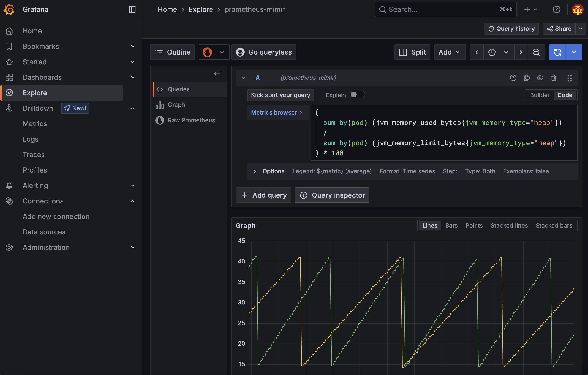Screen dimensions: 588x375
Task: Click Kick start your query
Action: [280, 95]
